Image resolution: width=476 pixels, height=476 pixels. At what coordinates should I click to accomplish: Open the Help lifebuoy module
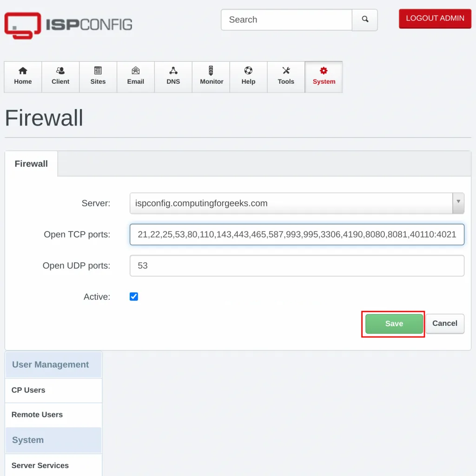[x=249, y=77]
